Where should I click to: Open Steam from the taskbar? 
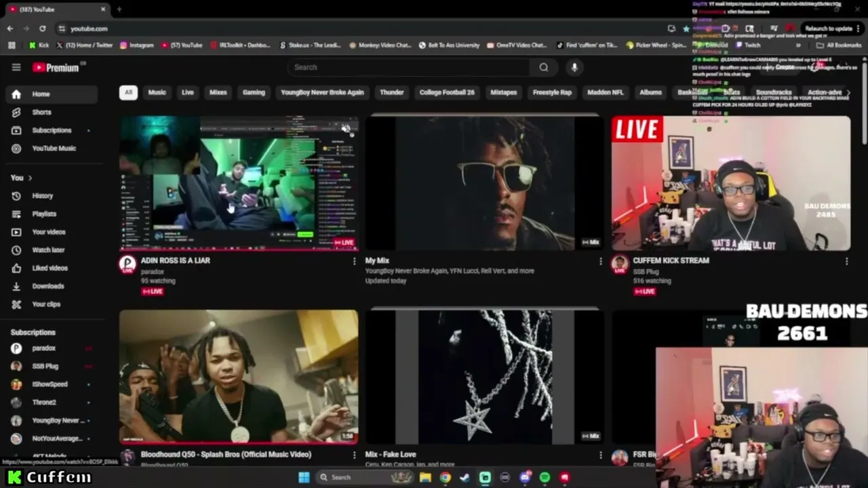465,477
